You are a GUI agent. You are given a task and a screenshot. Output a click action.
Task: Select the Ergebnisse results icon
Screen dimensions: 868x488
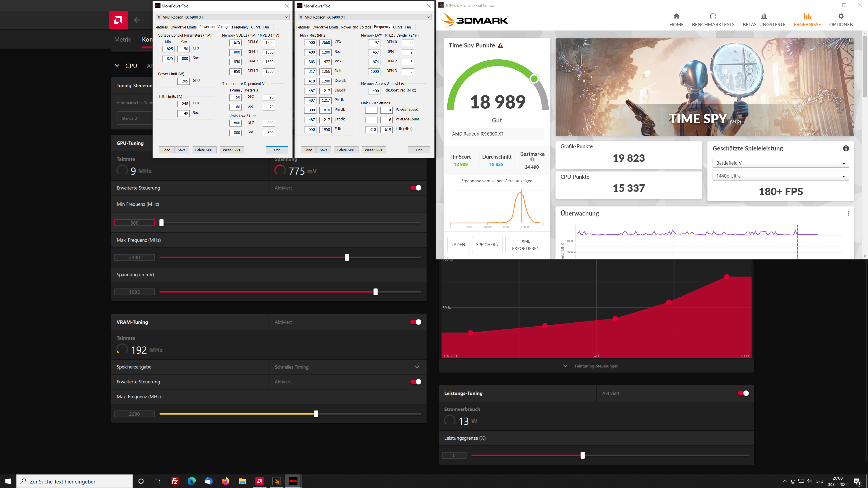(807, 19)
